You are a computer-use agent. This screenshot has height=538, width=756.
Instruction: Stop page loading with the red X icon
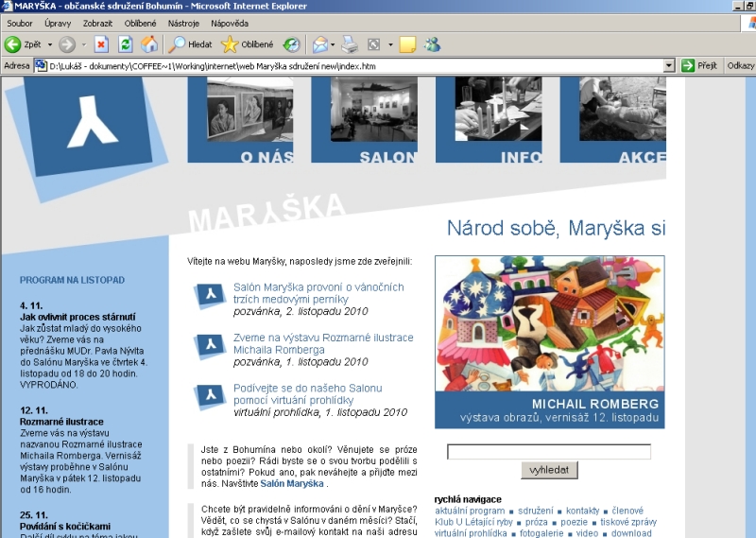coord(101,44)
